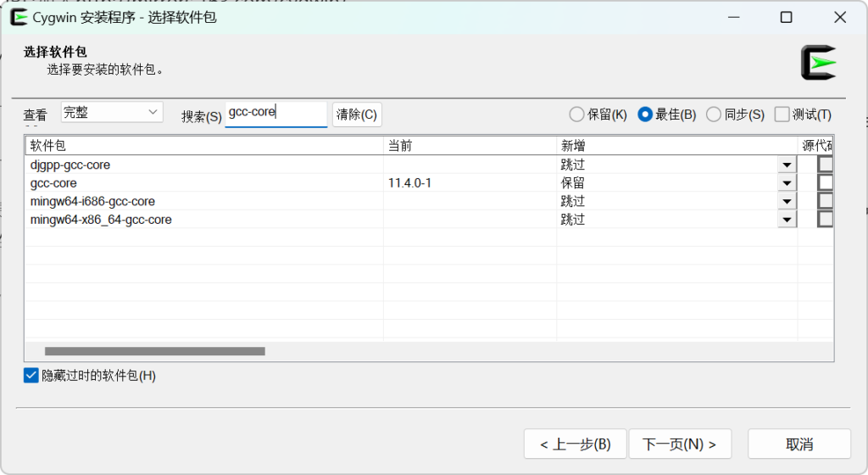Click the 软件包 column header
Viewport: 868px width, 475px height.
(204, 146)
